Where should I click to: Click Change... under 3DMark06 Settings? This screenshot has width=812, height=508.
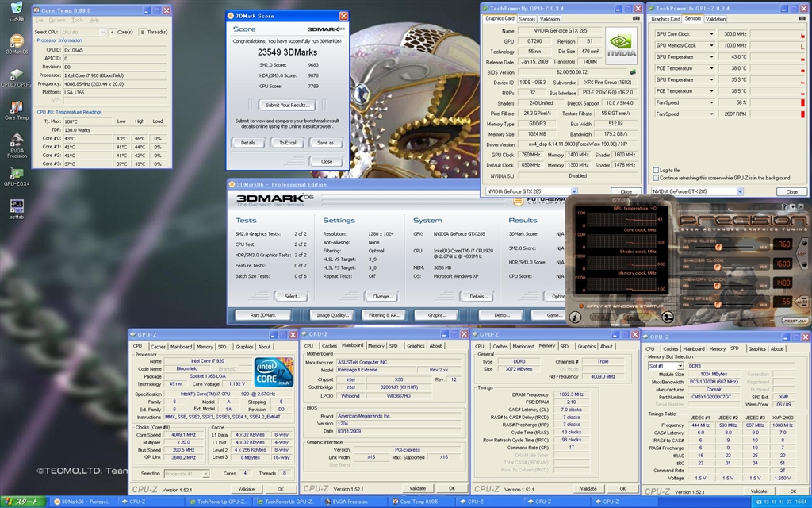(382, 297)
